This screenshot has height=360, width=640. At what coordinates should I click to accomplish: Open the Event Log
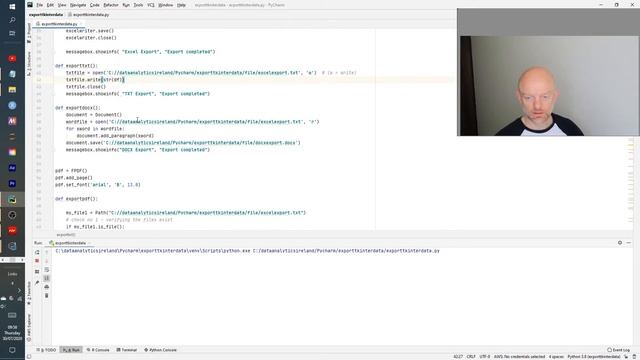(618, 350)
